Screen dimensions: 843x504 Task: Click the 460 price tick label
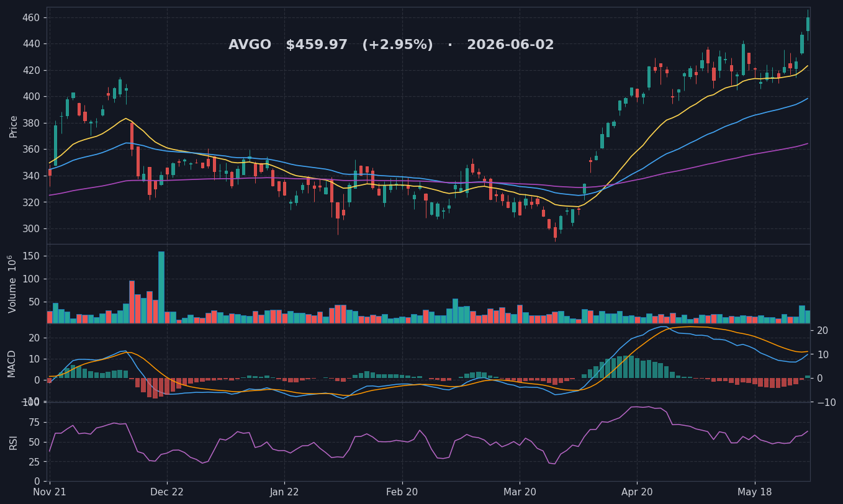30,17
